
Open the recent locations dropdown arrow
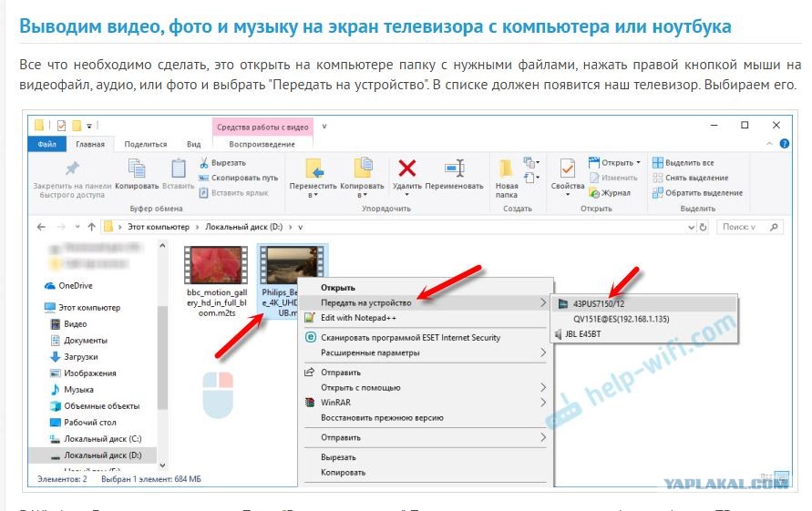tap(77, 227)
